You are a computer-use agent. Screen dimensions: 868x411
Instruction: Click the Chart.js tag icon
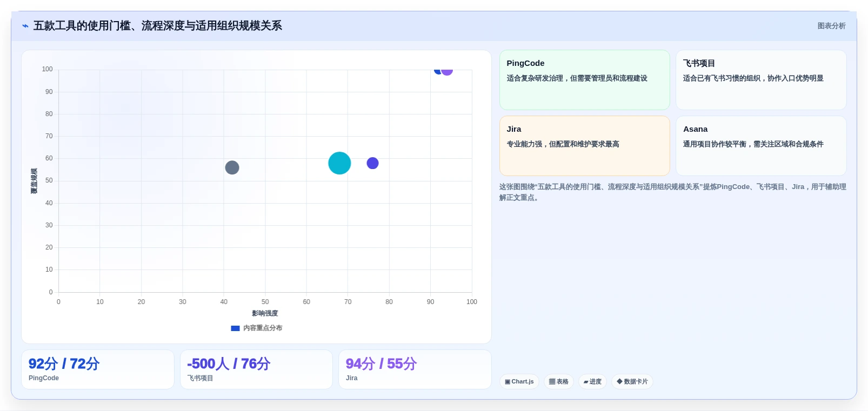[x=508, y=382]
